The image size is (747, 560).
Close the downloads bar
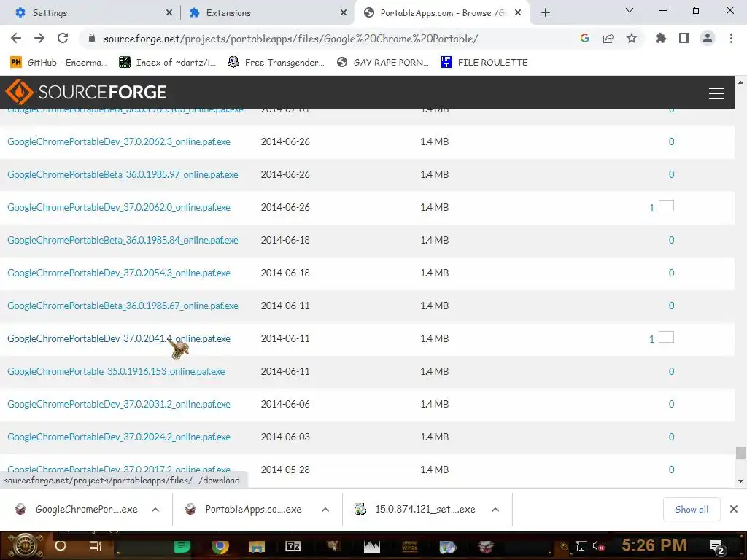(734, 510)
